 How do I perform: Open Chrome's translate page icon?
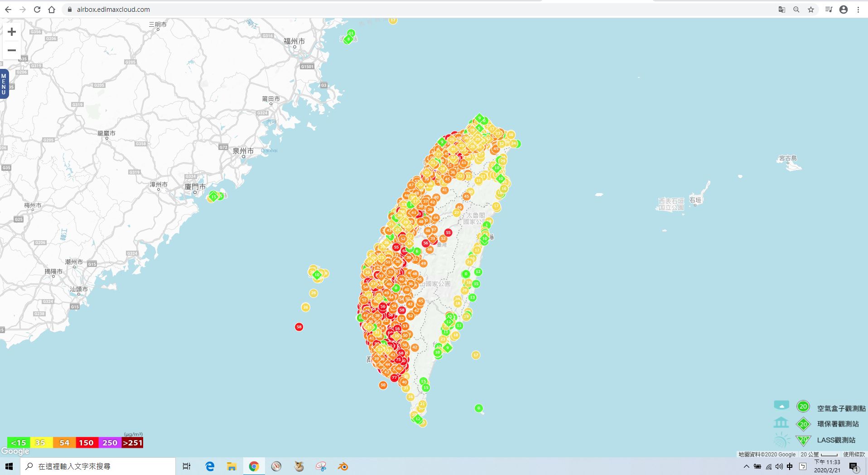click(x=781, y=10)
